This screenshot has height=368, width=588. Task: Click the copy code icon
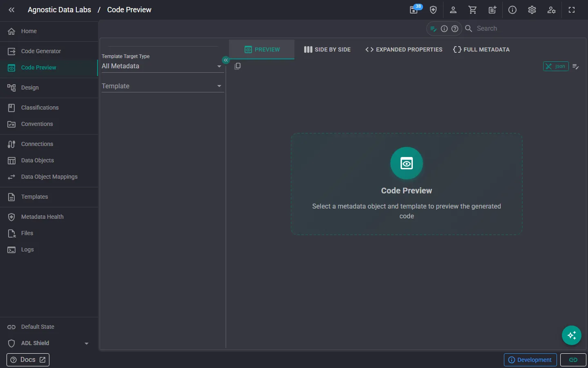[238, 66]
